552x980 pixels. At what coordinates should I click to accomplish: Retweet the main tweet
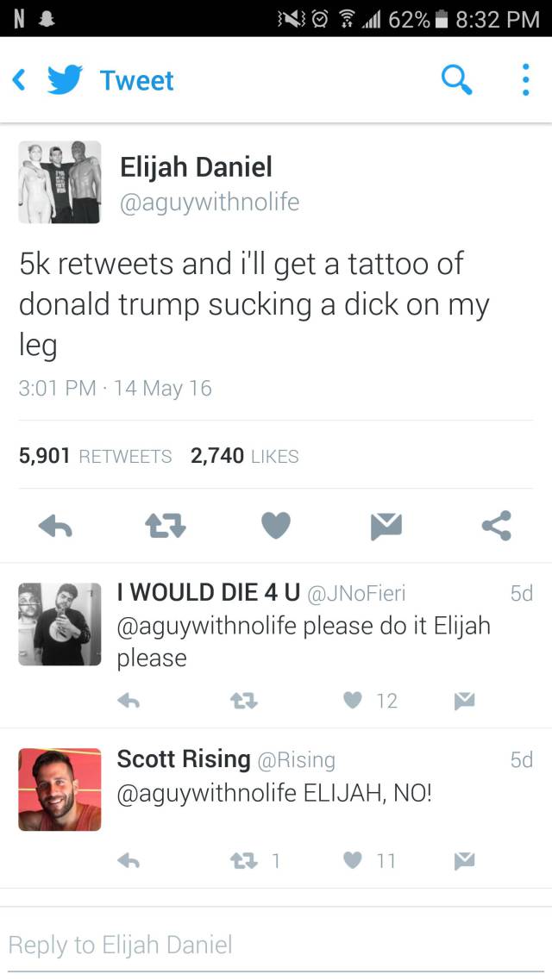(x=166, y=527)
